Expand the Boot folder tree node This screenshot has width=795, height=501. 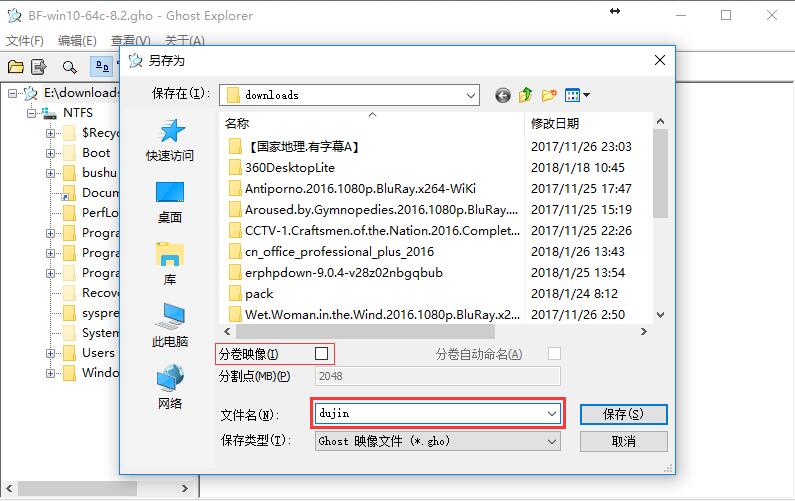tap(50, 153)
